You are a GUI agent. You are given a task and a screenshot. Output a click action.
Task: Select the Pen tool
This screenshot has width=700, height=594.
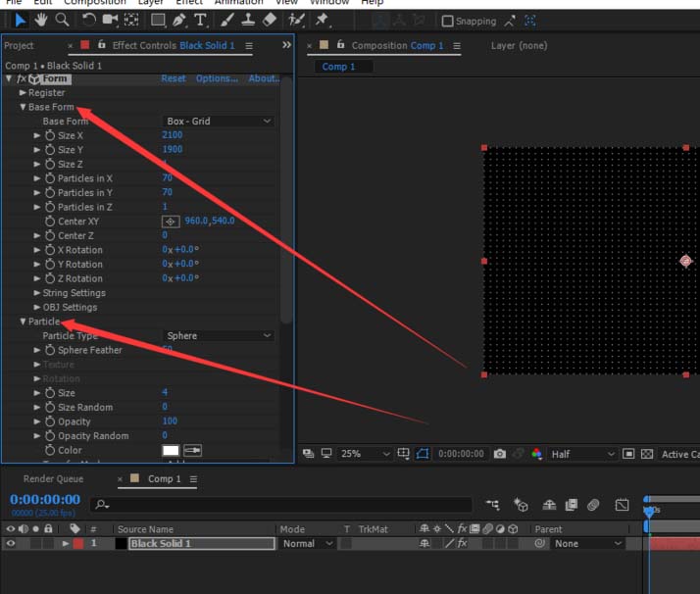(179, 20)
